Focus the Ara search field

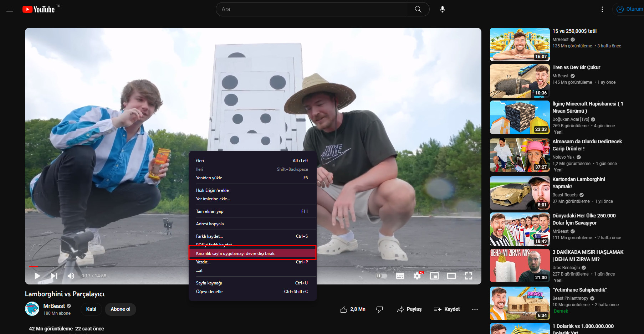pos(311,9)
